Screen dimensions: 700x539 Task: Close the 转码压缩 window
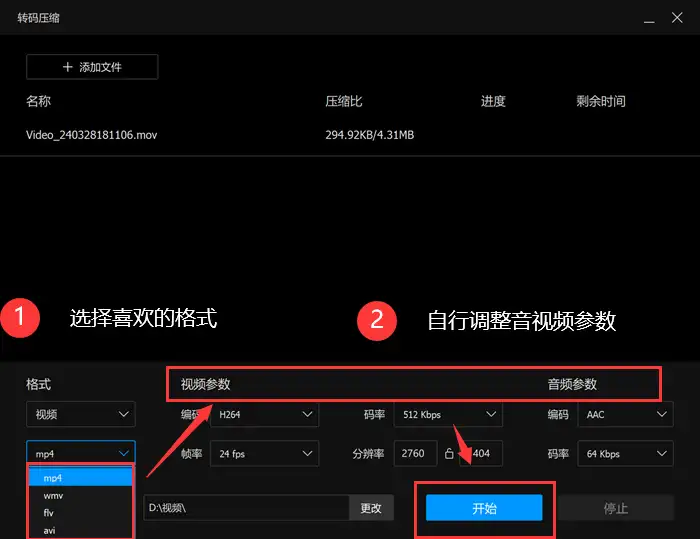point(677,18)
